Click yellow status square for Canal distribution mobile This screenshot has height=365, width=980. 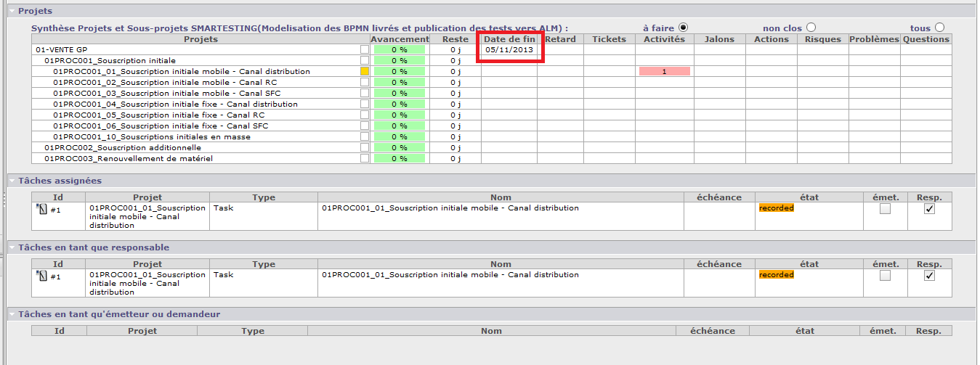(x=365, y=72)
